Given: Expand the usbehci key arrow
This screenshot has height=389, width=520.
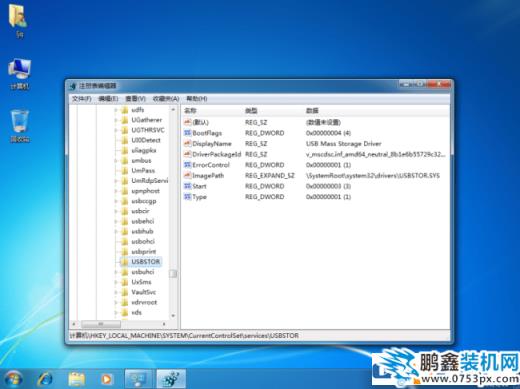Looking at the screenshot, I should [x=116, y=221].
